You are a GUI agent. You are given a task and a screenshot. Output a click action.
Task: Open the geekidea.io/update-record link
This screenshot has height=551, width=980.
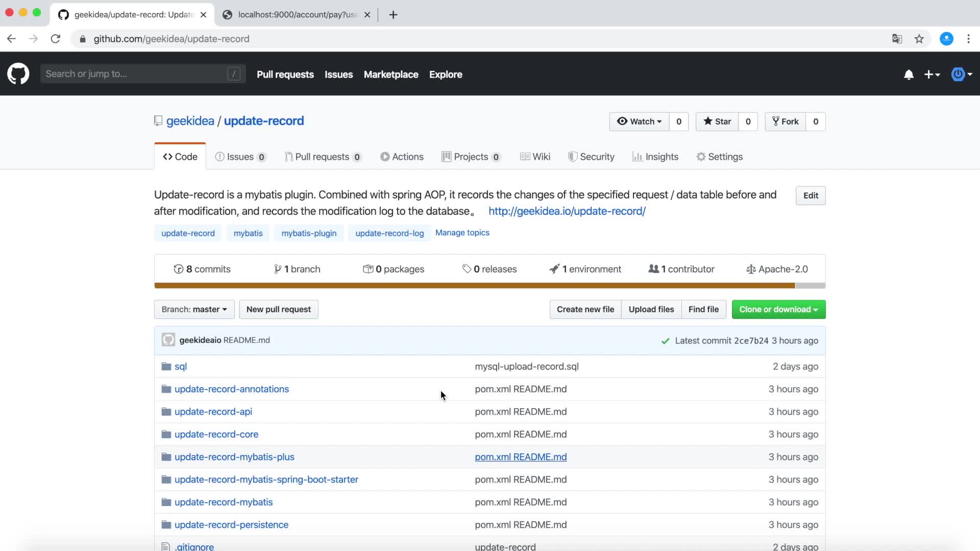[567, 211]
